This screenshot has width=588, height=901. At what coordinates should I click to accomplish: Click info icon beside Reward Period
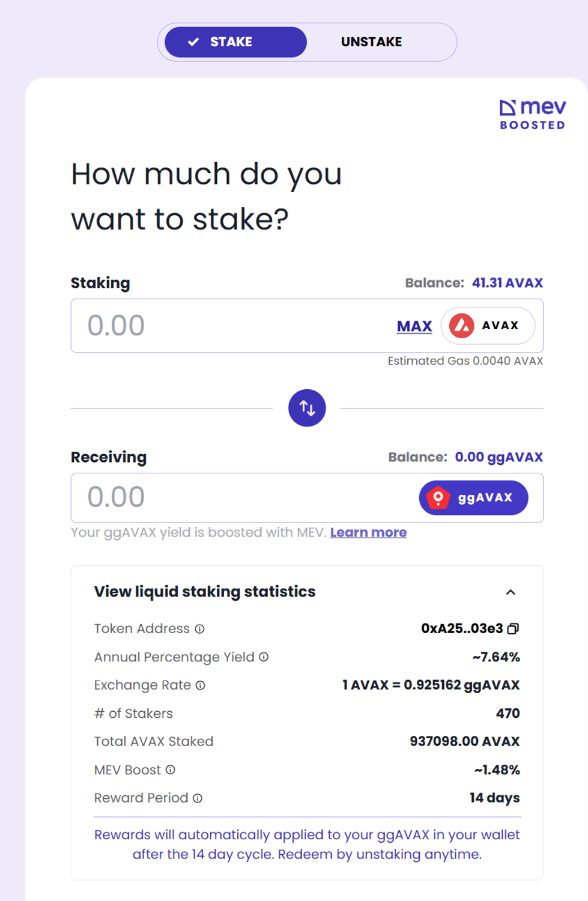click(198, 798)
